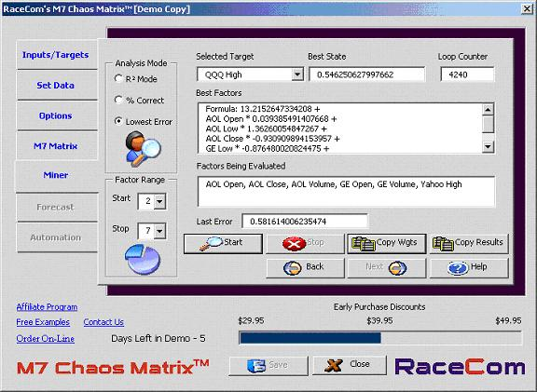The height and width of the screenshot is (392, 537).
Task: Expand the Factor Range Start dropdown
Action: [159, 201]
